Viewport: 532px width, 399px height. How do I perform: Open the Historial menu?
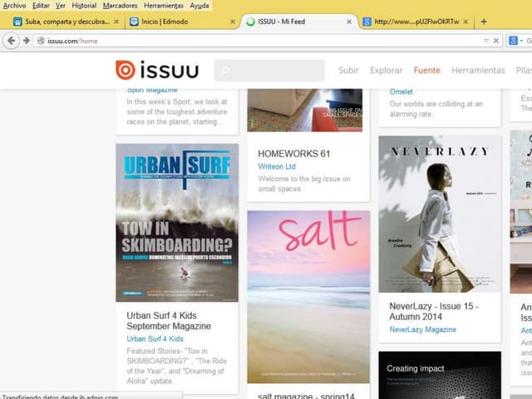(x=84, y=5)
